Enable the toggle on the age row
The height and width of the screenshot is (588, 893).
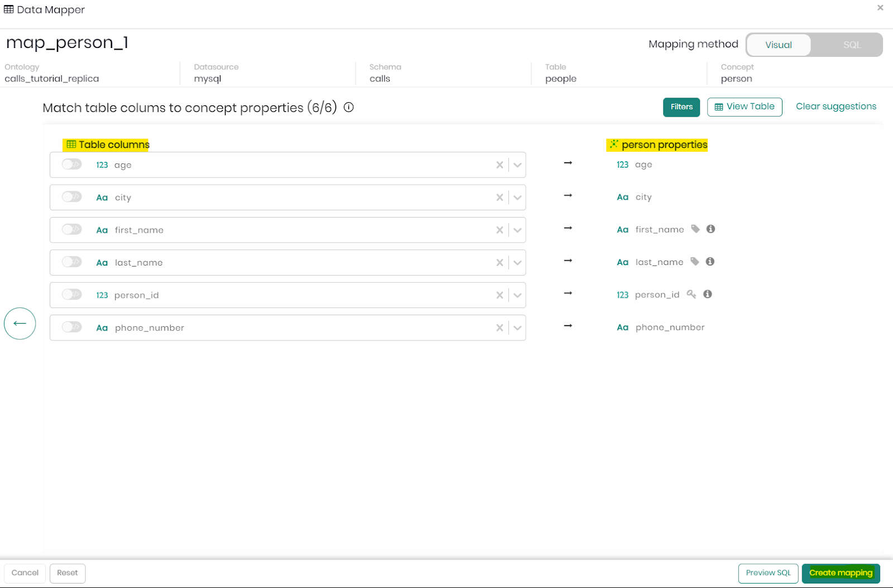click(x=71, y=165)
